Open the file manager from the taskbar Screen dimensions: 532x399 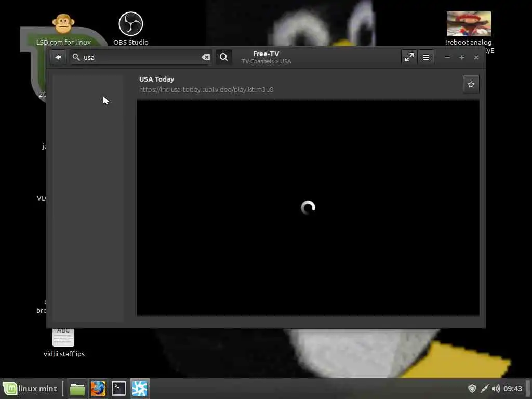(77, 389)
